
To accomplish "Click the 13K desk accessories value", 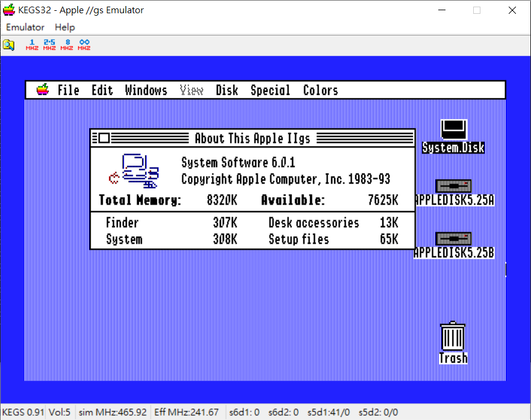I will point(389,223).
